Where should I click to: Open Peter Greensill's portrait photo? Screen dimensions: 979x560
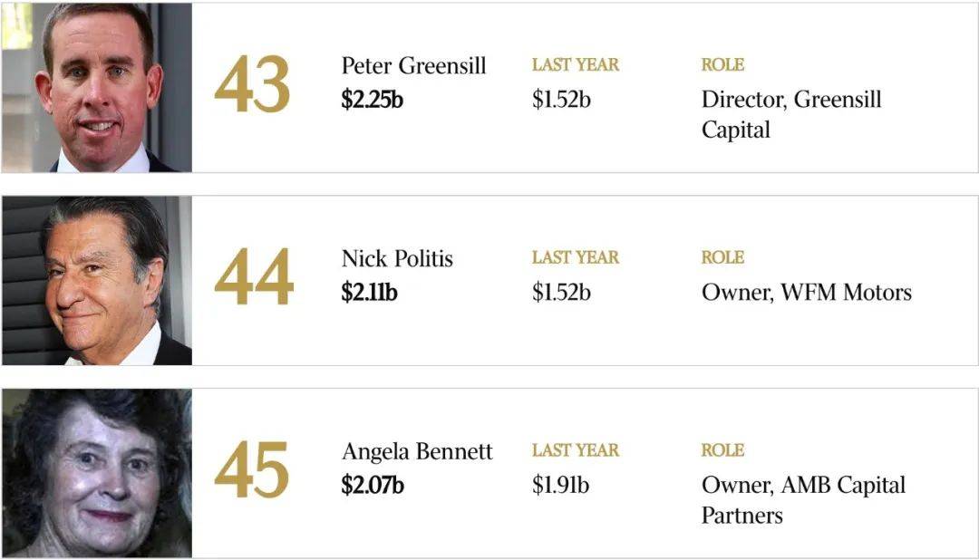(x=97, y=87)
